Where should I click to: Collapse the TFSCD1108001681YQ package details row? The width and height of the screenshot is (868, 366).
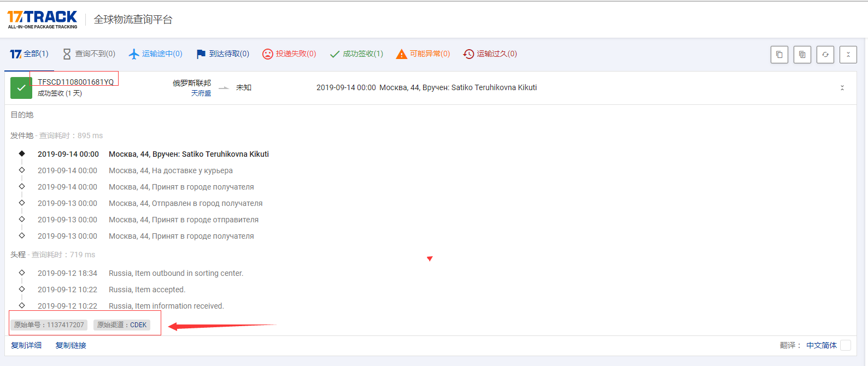pyautogui.click(x=842, y=88)
